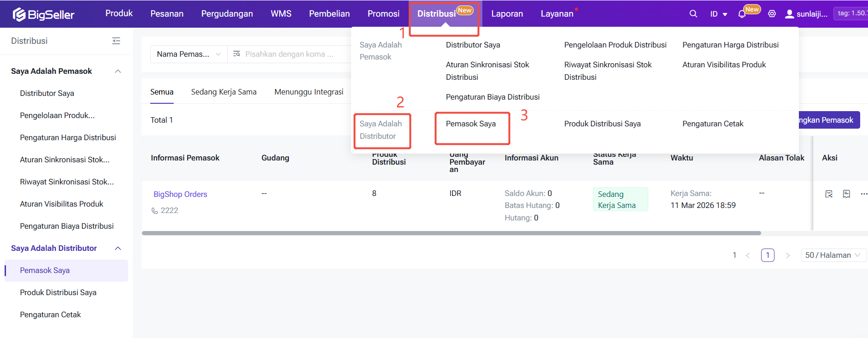Open the ID language dropdown
868x338 pixels.
pyautogui.click(x=718, y=14)
